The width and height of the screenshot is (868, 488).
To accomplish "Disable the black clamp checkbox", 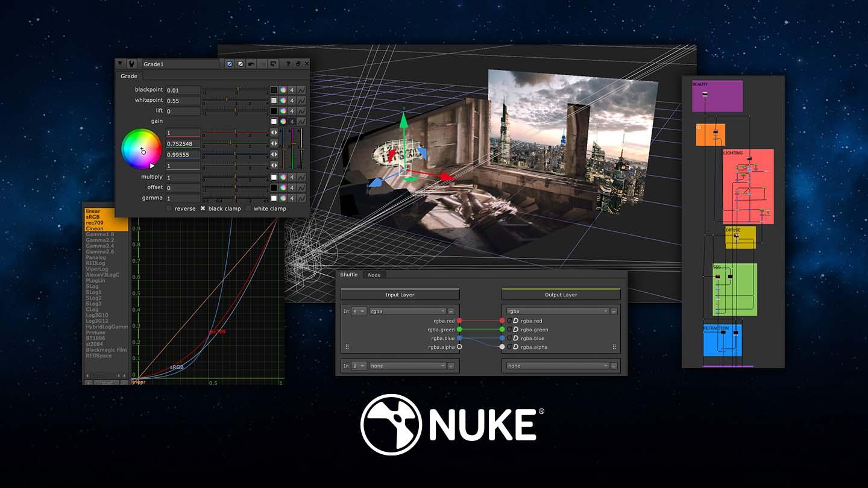I will [x=203, y=208].
